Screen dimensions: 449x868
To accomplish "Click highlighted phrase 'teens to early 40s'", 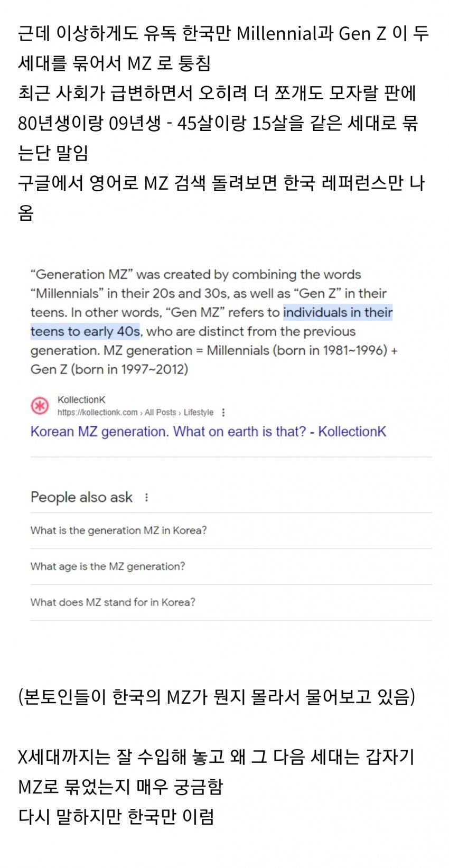I will [85, 331].
